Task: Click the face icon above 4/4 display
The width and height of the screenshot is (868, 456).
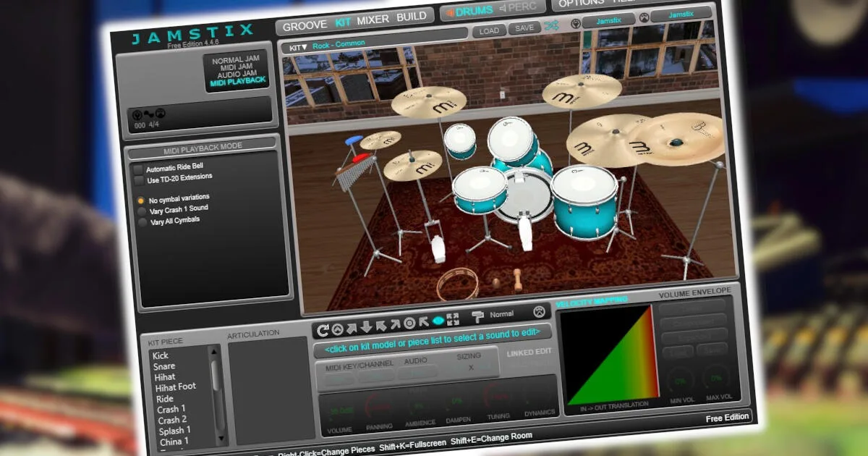Action: [161, 113]
